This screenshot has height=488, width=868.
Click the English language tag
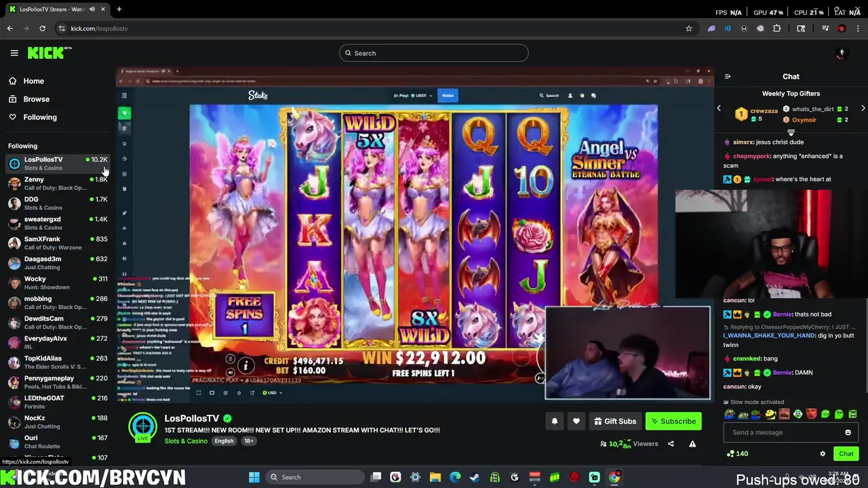click(x=224, y=441)
